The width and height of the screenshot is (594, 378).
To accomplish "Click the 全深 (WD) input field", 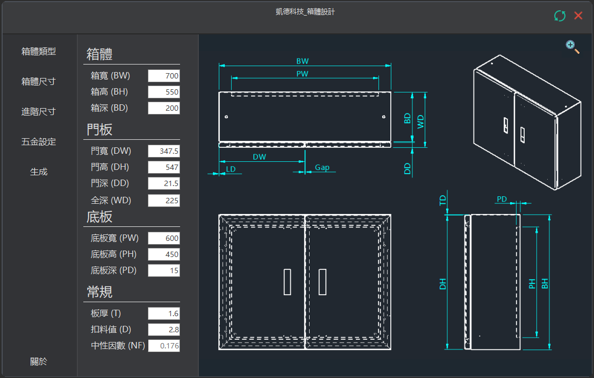I will click(x=164, y=200).
